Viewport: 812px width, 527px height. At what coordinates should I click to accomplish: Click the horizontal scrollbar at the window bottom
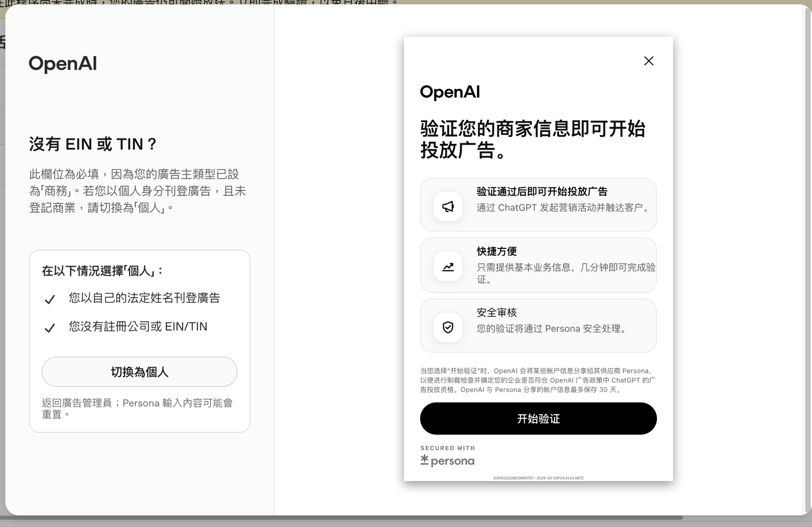[341, 517]
